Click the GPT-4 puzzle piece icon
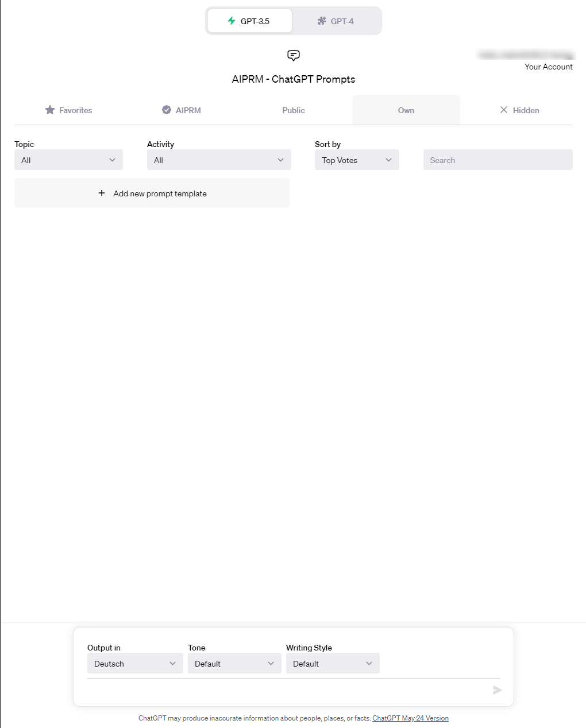This screenshot has height=728, width=586. [x=322, y=21]
